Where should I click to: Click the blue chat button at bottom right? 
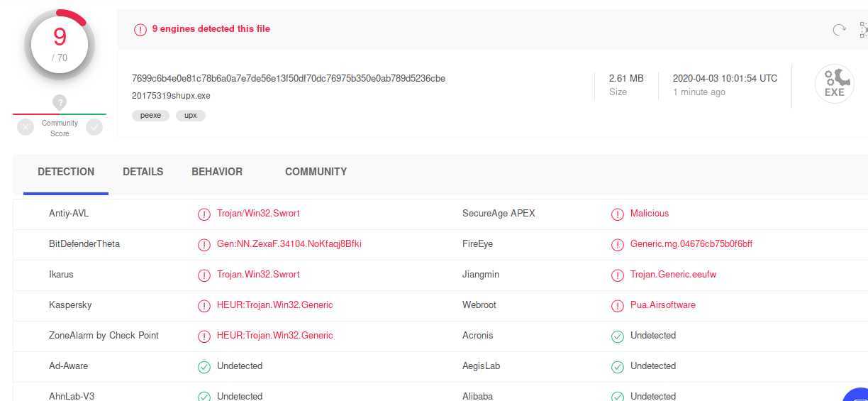pyautogui.click(x=857, y=395)
